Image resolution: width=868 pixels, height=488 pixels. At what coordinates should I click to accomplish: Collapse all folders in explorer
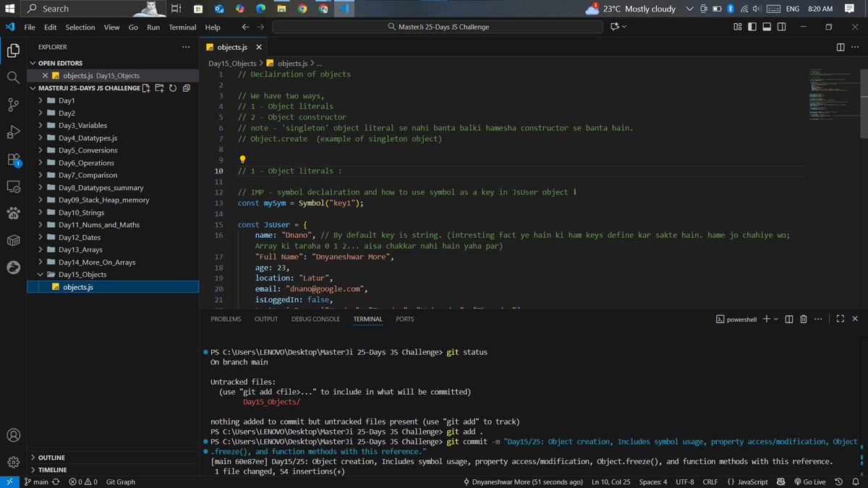(186, 88)
